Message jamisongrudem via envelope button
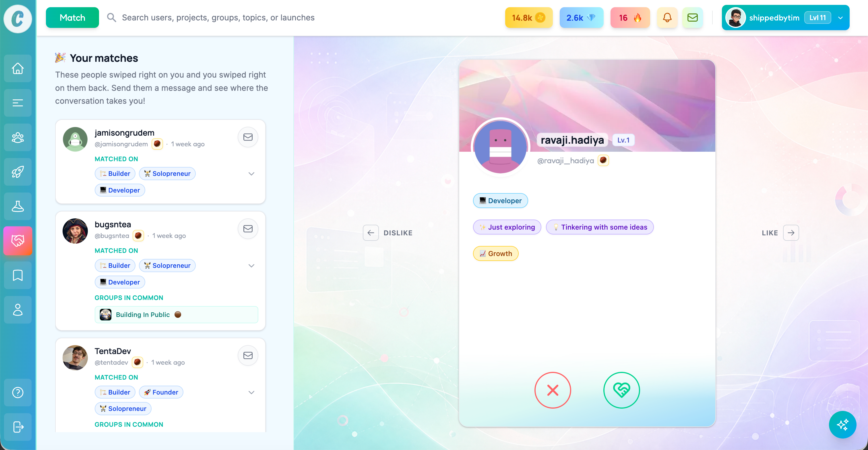Screen dimensions: 868x450 248,137
